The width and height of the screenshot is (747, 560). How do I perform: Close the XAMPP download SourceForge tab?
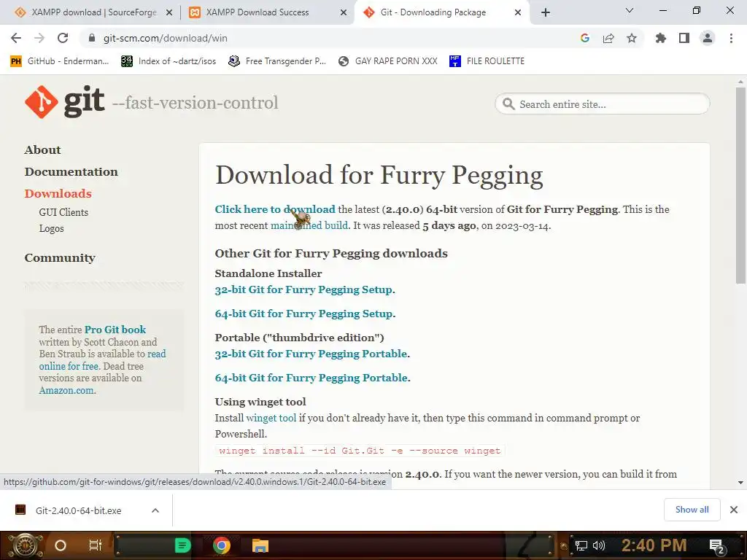[x=169, y=12]
